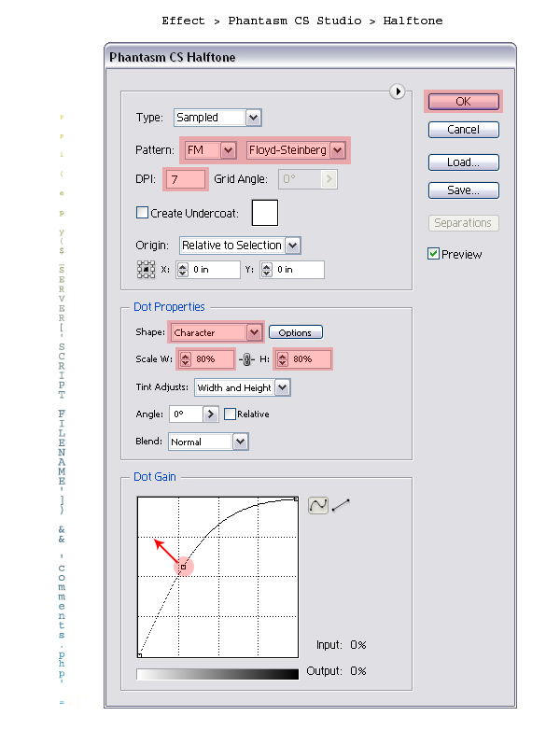560x730 pixels.
Task: Click the Output: 0% readout
Action: point(337,671)
